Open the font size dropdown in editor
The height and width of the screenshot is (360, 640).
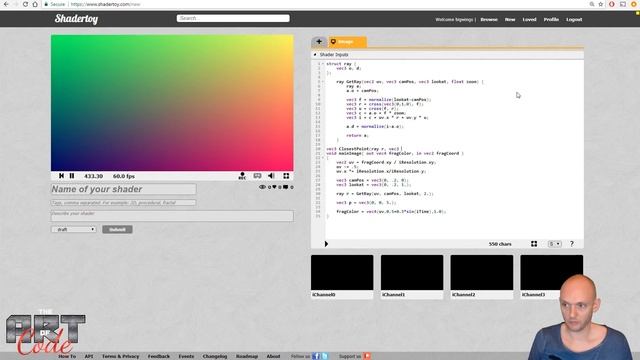(555, 244)
